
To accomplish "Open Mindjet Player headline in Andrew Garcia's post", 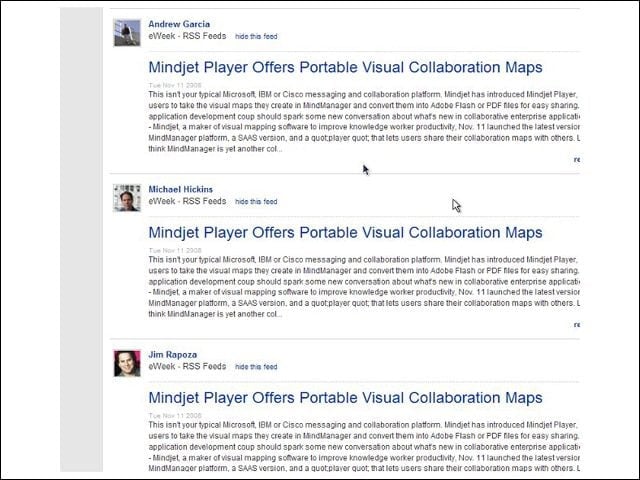I will [x=345, y=67].
